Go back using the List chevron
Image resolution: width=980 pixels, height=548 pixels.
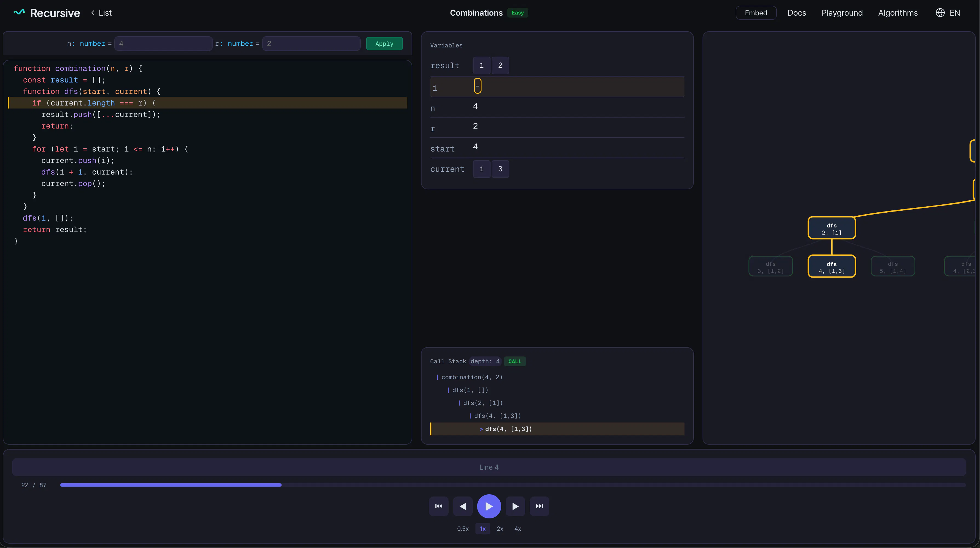(93, 13)
